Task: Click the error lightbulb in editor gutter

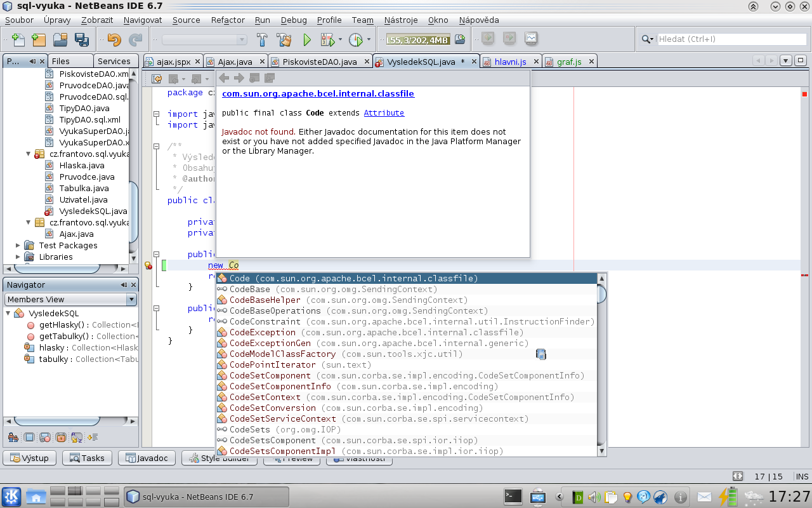Action: coord(148,265)
